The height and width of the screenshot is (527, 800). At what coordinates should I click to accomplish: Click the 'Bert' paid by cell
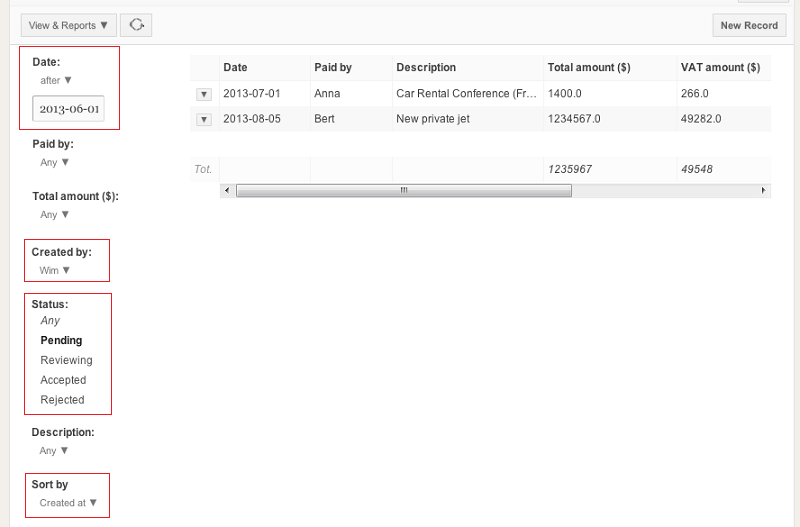click(324, 119)
